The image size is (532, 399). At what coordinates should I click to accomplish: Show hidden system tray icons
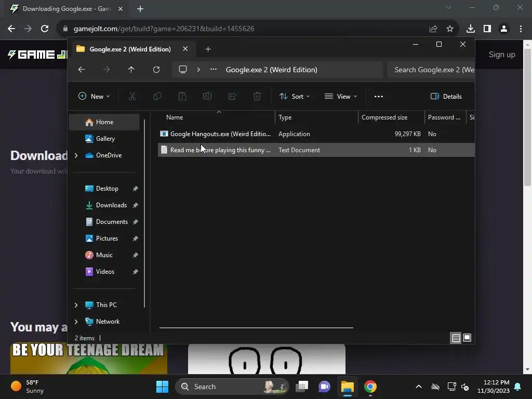click(x=419, y=387)
